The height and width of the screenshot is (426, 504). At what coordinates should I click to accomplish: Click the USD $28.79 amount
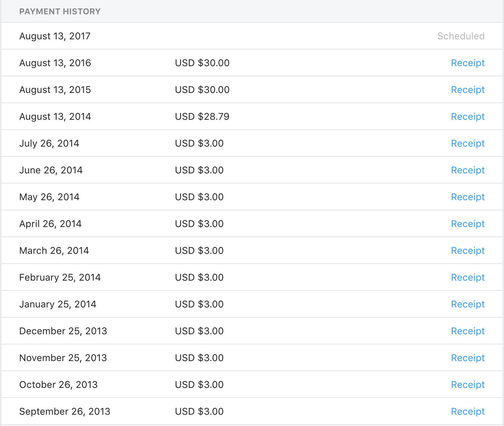[202, 116]
